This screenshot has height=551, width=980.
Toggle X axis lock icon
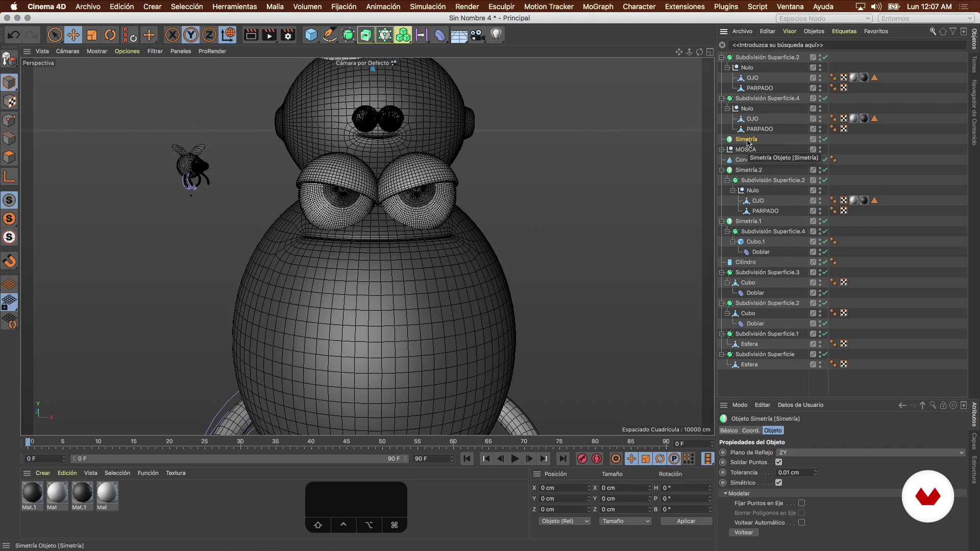(173, 35)
